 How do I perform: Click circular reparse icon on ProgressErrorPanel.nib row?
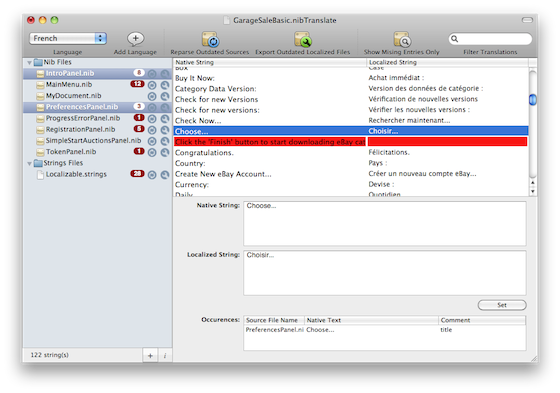[x=152, y=119]
